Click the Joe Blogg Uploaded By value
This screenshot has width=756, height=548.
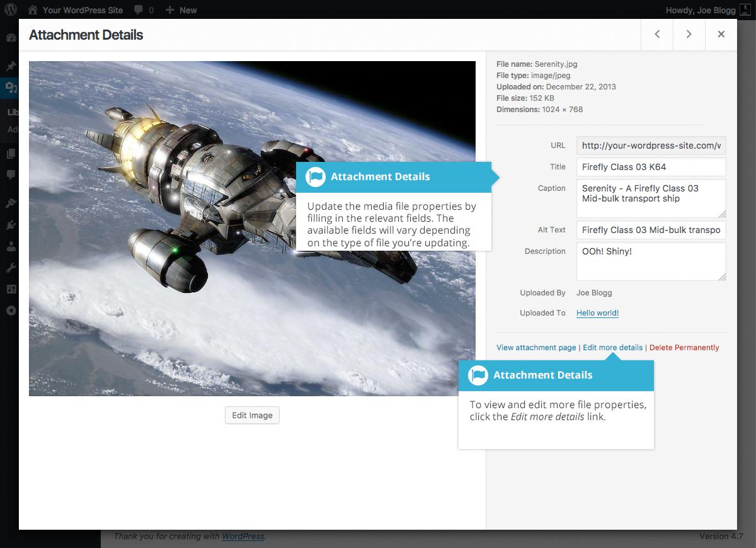pos(594,293)
